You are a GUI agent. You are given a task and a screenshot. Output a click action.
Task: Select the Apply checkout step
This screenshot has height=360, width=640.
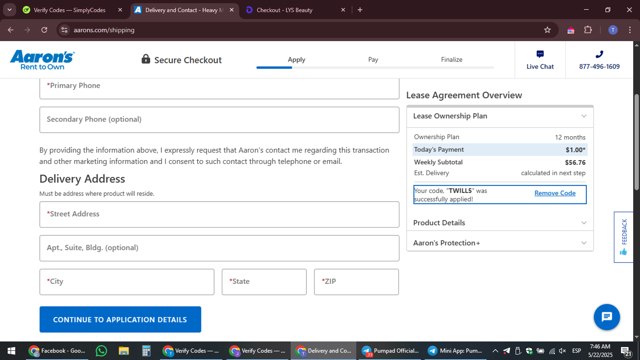click(296, 60)
